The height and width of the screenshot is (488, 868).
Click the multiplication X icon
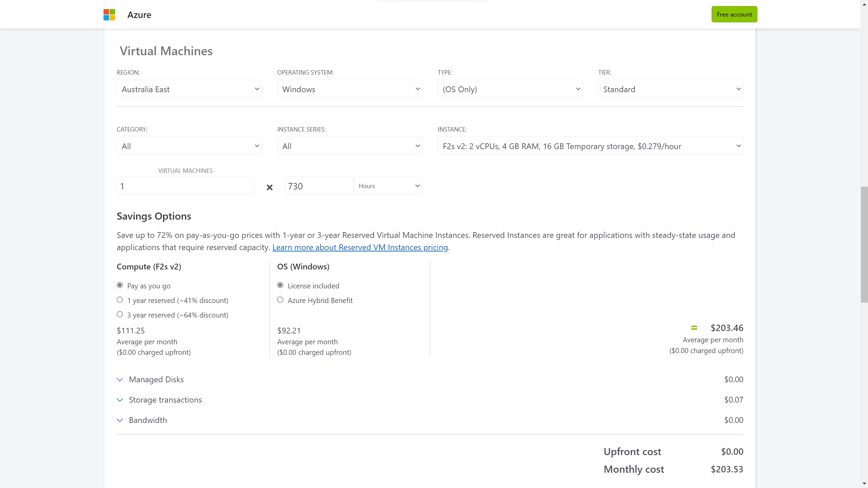[x=269, y=187]
